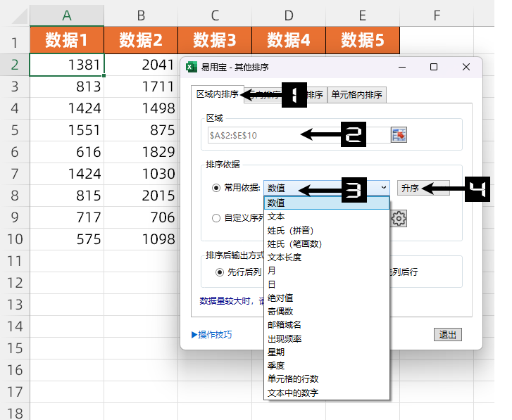Select column D header
This screenshot has height=420, width=512.
(289, 15)
